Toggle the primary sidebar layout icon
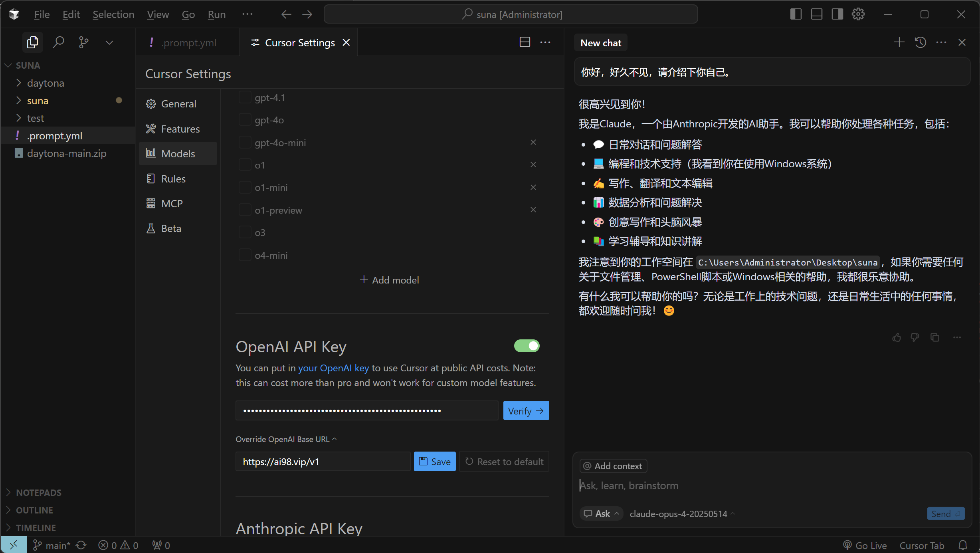Screen dimensions: 980x553 pyautogui.click(x=796, y=14)
